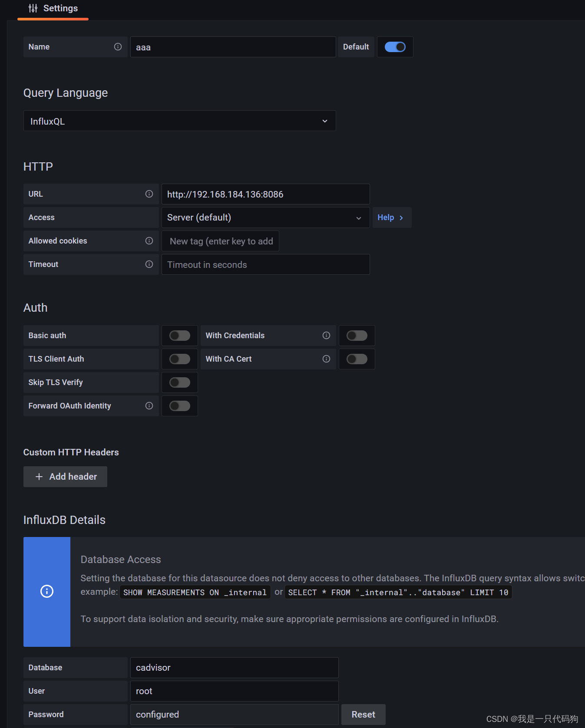Viewport: 585px width, 728px height.
Task: Enable the TLS Client Auth toggle
Action: 180,359
